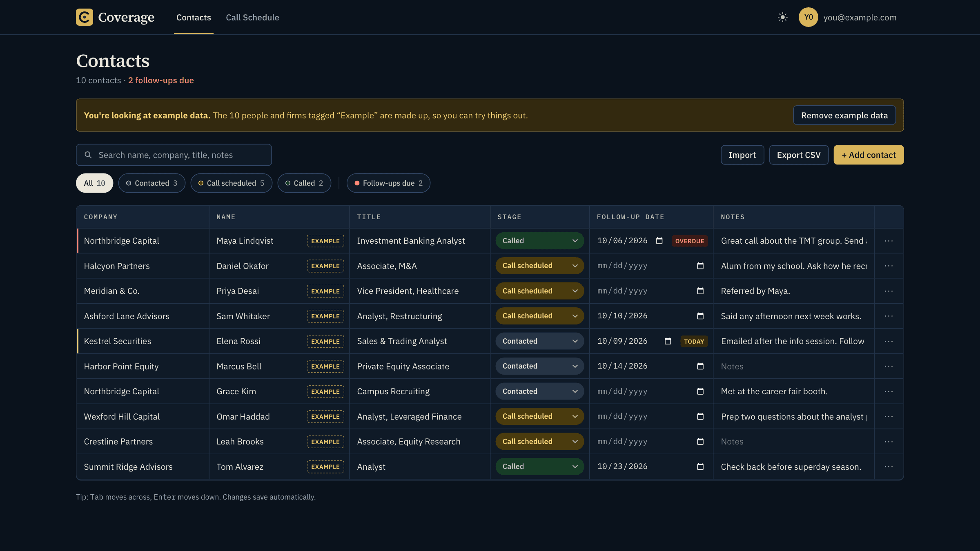The height and width of the screenshot is (551, 980).
Task: Open the three-dot menu for Marcus Bell
Action: pos(889,366)
